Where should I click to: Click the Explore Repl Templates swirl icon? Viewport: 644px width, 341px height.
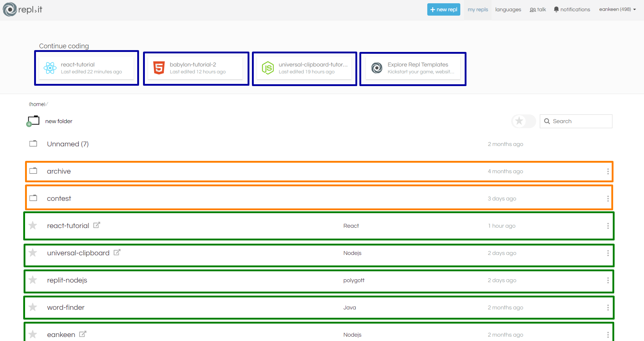(377, 68)
